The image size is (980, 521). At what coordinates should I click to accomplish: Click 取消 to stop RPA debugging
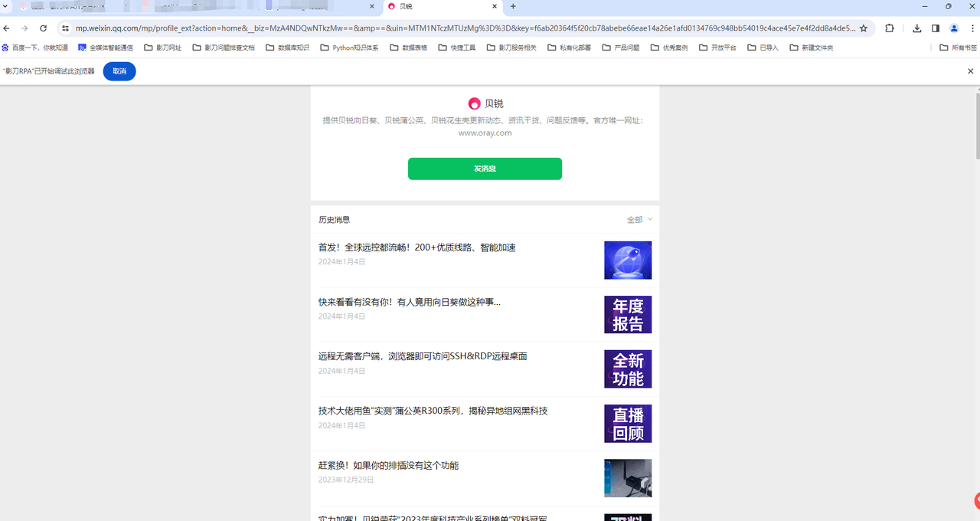pyautogui.click(x=119, y=71)
